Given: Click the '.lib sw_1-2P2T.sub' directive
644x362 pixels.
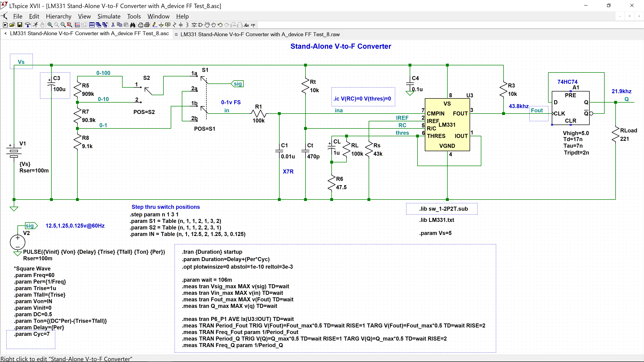Looking at the screenshot, I should tap(443, 209).
